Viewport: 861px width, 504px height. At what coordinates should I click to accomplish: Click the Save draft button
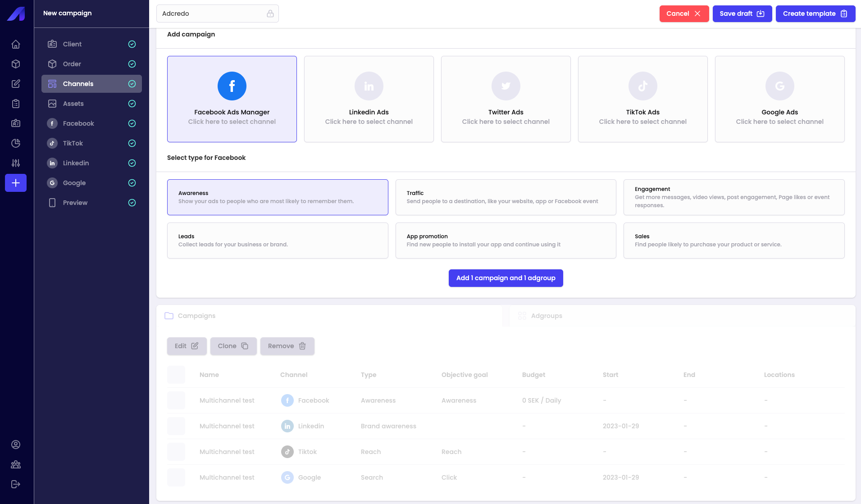tap(742, 14)
